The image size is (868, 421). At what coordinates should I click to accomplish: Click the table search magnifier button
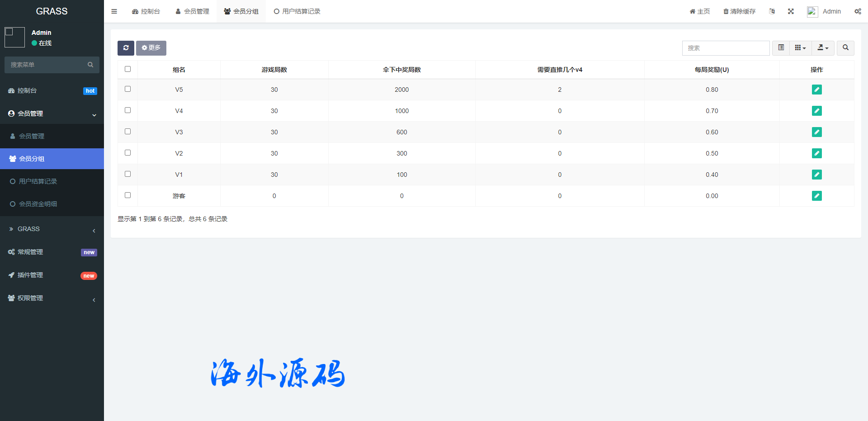click(845, 48)
